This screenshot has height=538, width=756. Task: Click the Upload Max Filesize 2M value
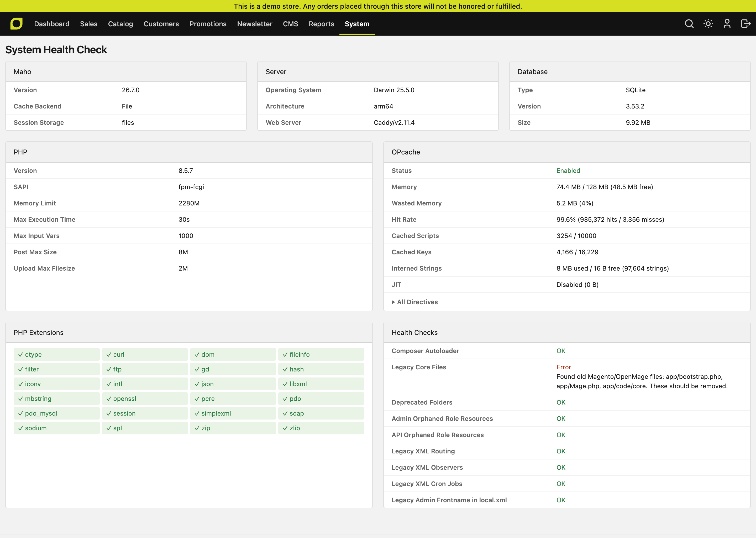183,268
